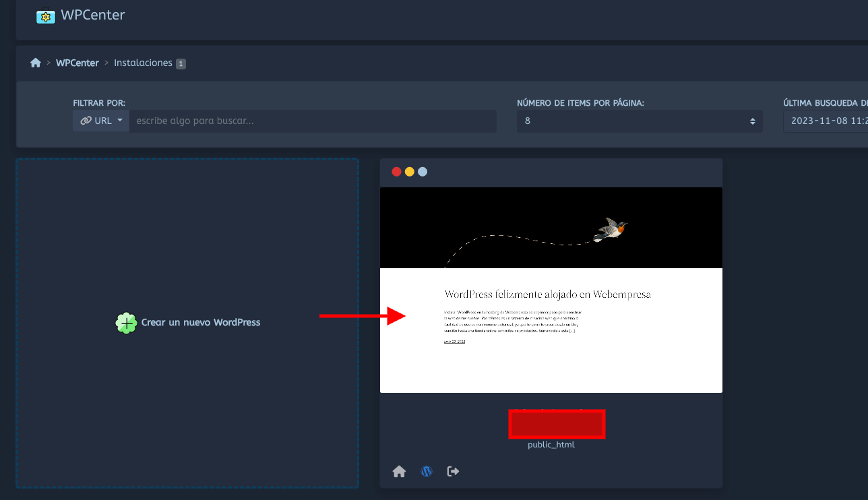Open the items per page selector
868x500 pixels.
(x=640, y=121)
